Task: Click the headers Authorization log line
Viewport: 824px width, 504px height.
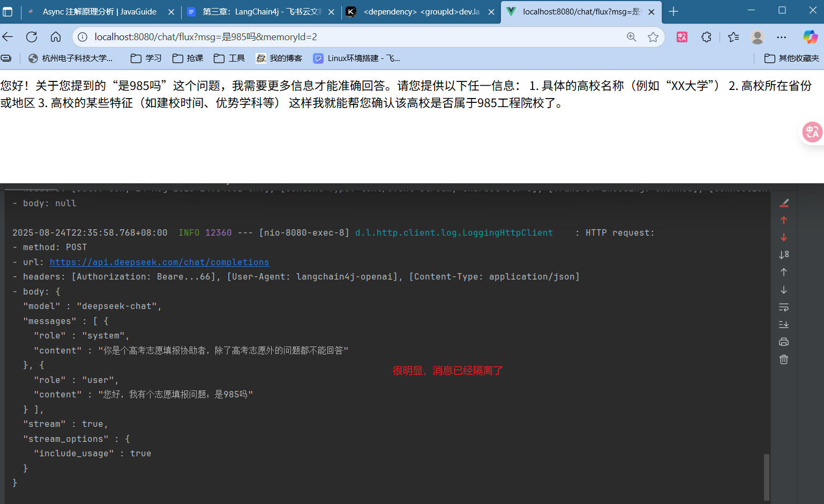Action: pyautogui.click(x=296, y=276)
